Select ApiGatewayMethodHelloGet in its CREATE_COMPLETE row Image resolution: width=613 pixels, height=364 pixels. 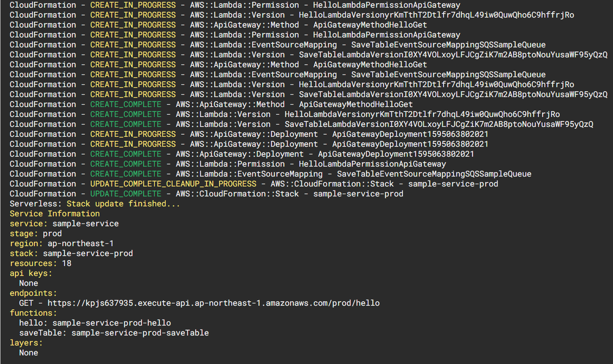point(356,104)
